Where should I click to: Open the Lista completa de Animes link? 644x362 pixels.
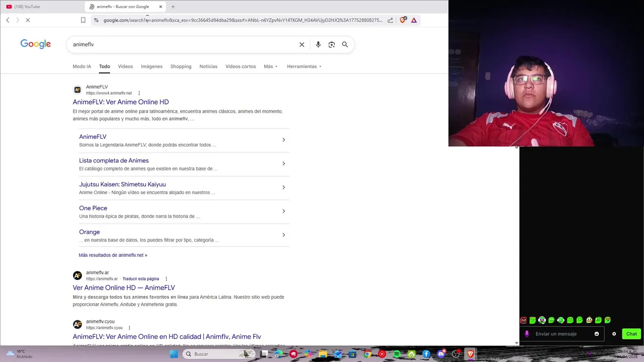coord(114,160)
